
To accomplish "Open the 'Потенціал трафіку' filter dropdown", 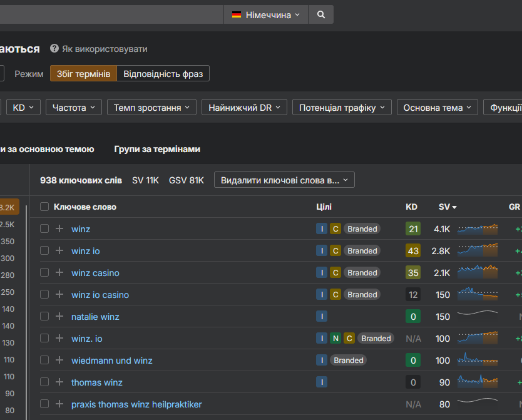I will tap(342, 108).
